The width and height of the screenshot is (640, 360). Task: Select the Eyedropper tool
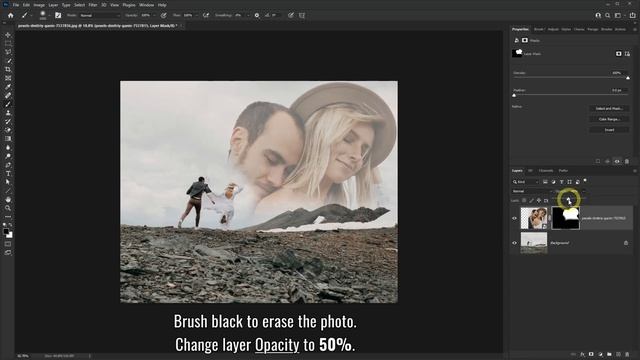click(8, 87)
